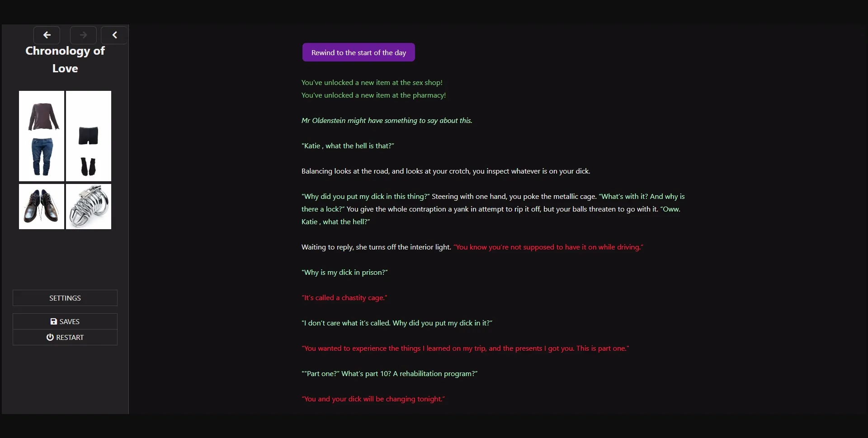868x438 pixels.
Task: Click the Chronology of Love title
Action: point(65,59)
